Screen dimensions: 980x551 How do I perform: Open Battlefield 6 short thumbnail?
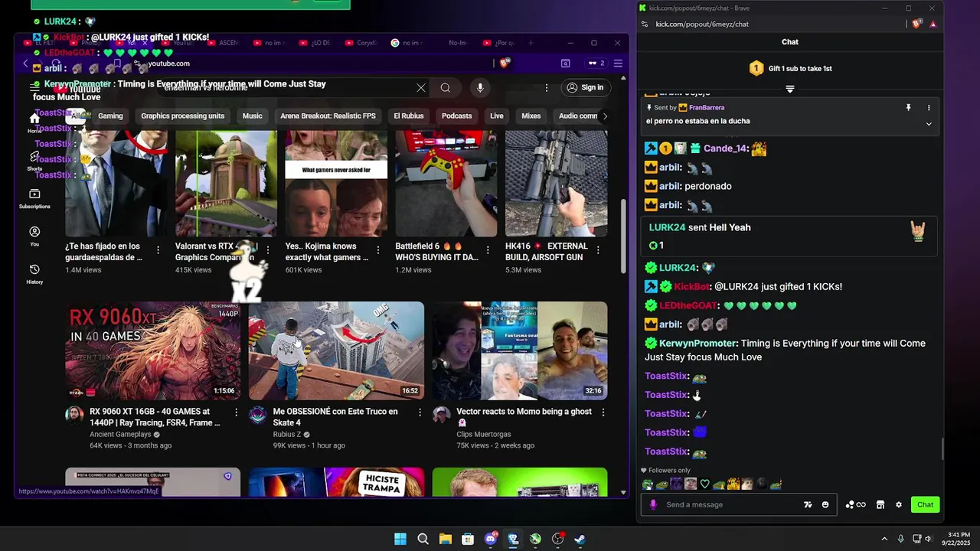coord(446,184)
